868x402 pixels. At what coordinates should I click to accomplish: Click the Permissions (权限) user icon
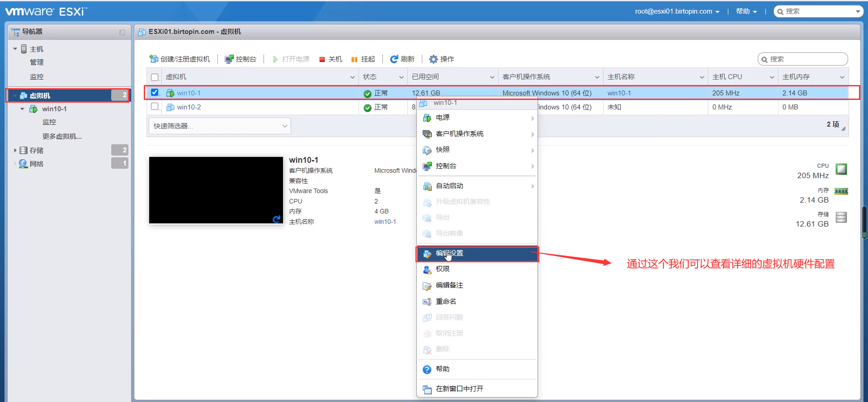click(427, 270)
